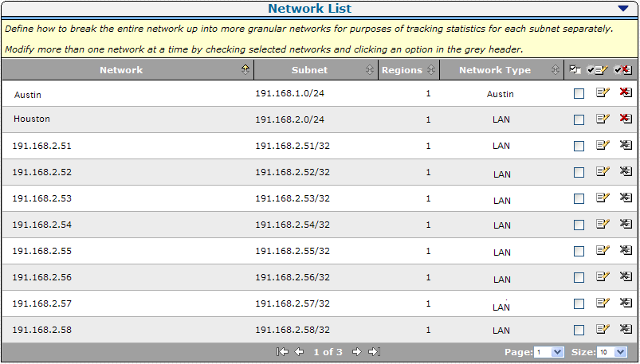Click delete-selected-networks icon in grey header

(x=624, y=69)
